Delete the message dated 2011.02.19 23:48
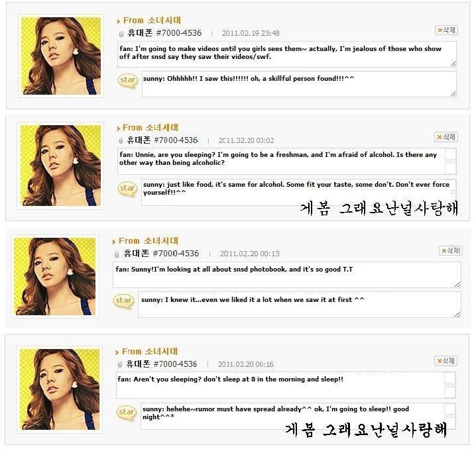476x451 pixels. tap(446, 30)
